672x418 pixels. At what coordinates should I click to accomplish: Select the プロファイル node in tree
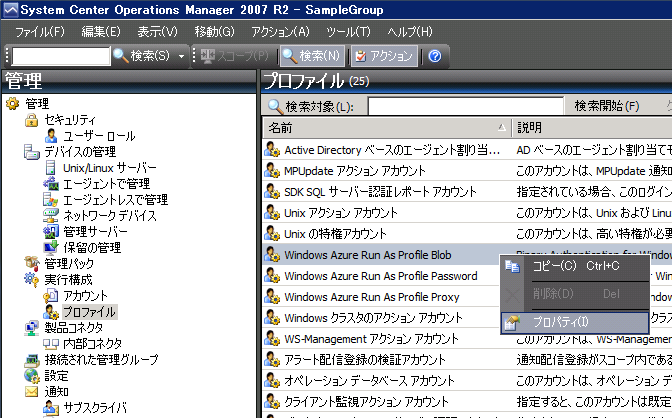tap(89, 311)
